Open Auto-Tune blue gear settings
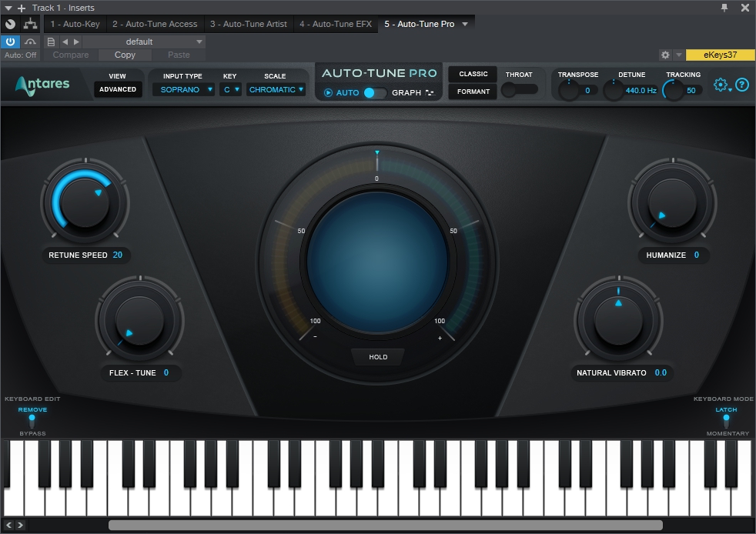The image size is (756, 534). (x=721, y=85)
